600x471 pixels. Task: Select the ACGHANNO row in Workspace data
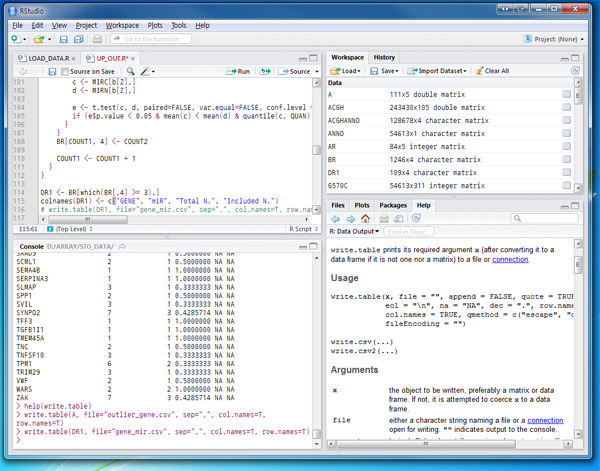(x=449, y=121)
